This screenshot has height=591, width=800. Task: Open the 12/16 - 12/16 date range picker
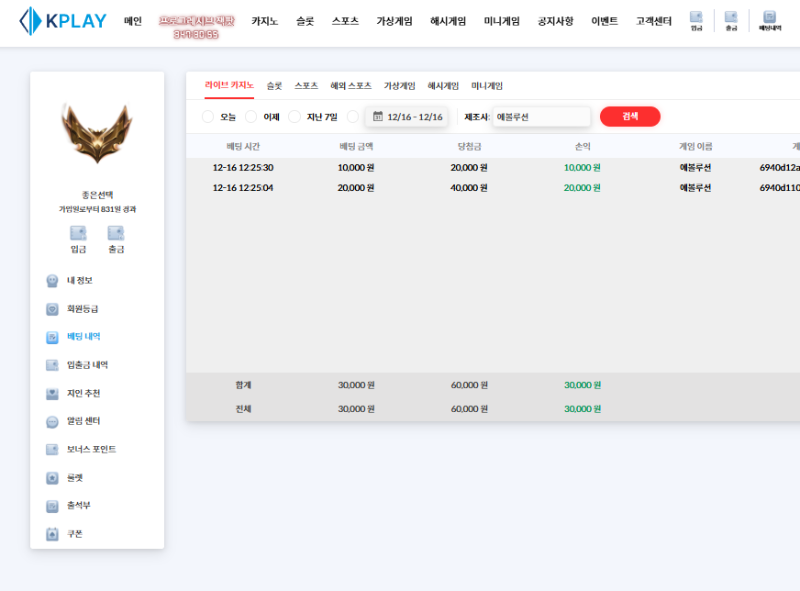point(407,117)
